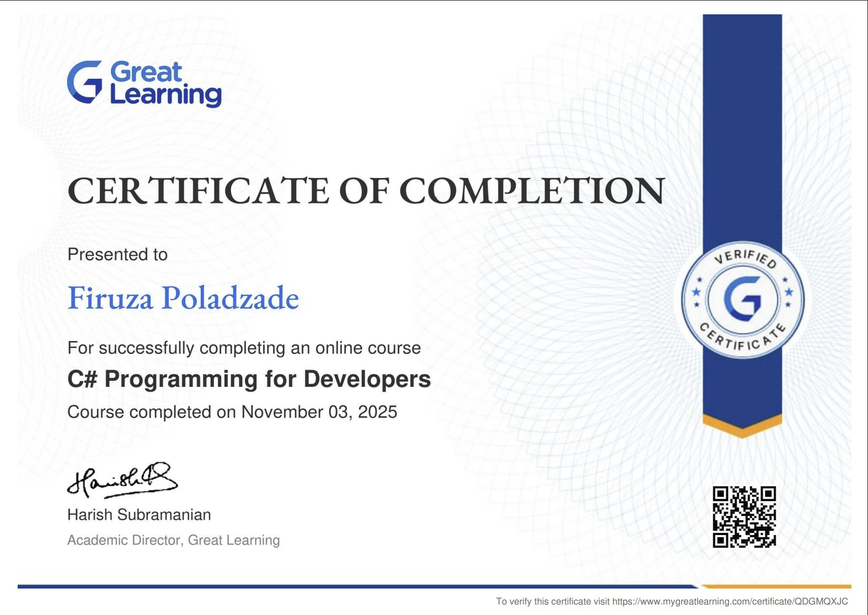Click the G emblem inside the verified badge
The image size is (868, 615).
(742, 299)
